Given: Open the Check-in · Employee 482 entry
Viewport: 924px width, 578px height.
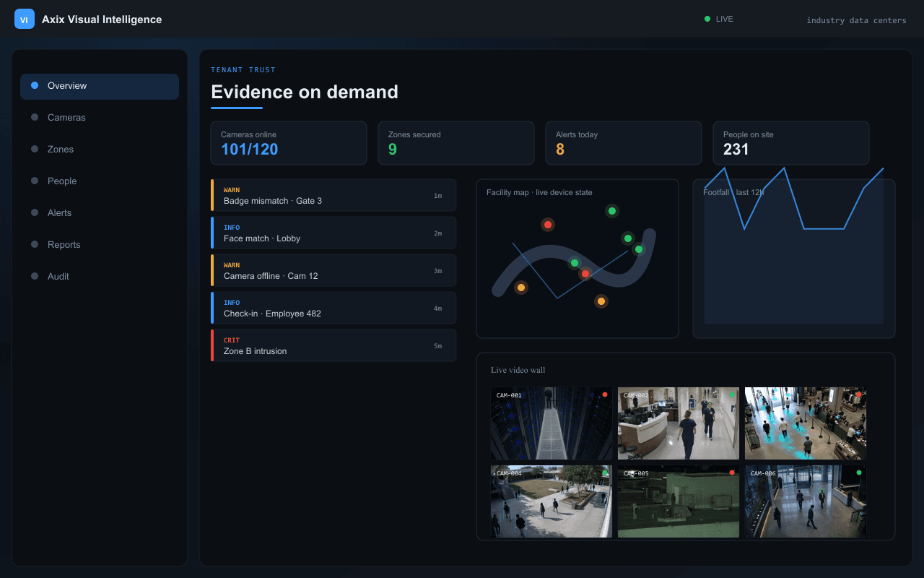Looking at the screenshot, I should coord(334,308).
